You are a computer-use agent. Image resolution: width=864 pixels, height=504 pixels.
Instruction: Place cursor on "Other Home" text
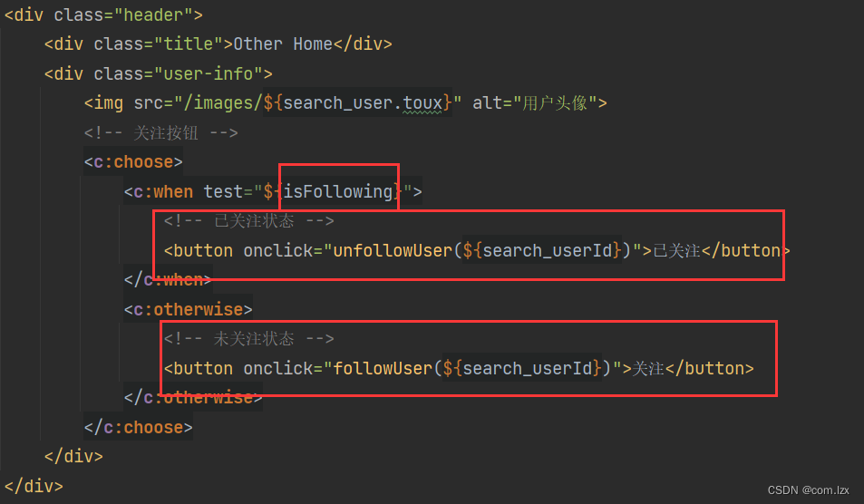pyautogui.click(x=283, y=44)
